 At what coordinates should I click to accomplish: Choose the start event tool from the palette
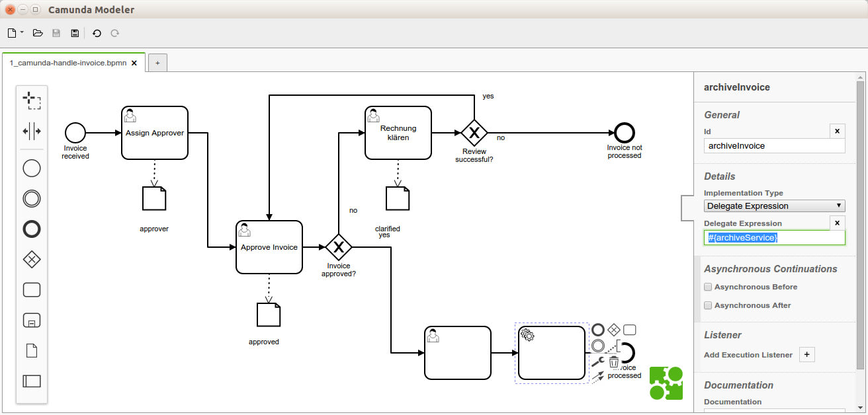(x=32, y=168)
